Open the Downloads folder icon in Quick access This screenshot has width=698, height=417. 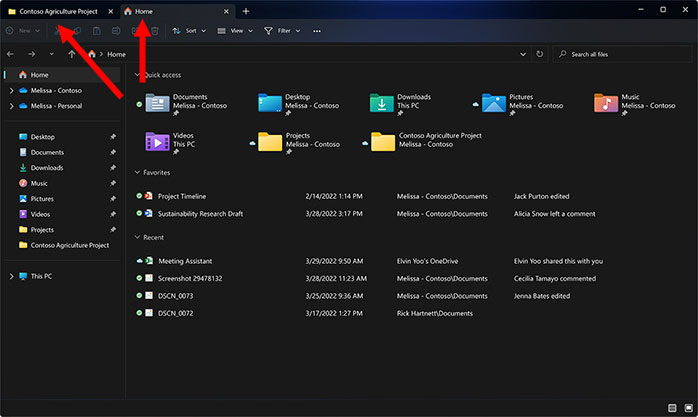click(x=382, y=103)
